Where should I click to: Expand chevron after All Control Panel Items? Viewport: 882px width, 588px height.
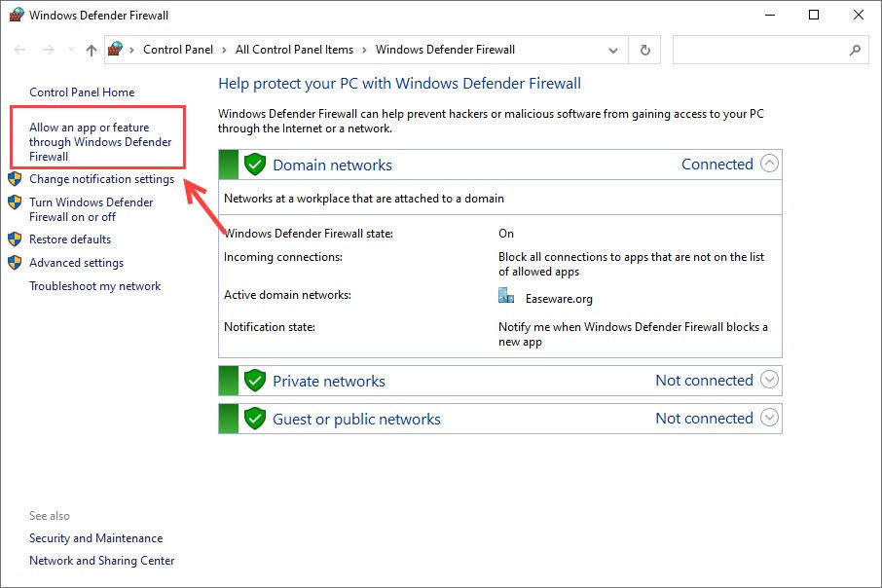pos(364,50)
